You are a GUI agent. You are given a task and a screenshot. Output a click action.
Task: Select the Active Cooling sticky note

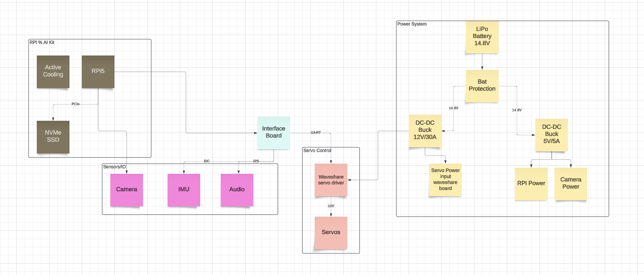(53, 71)
